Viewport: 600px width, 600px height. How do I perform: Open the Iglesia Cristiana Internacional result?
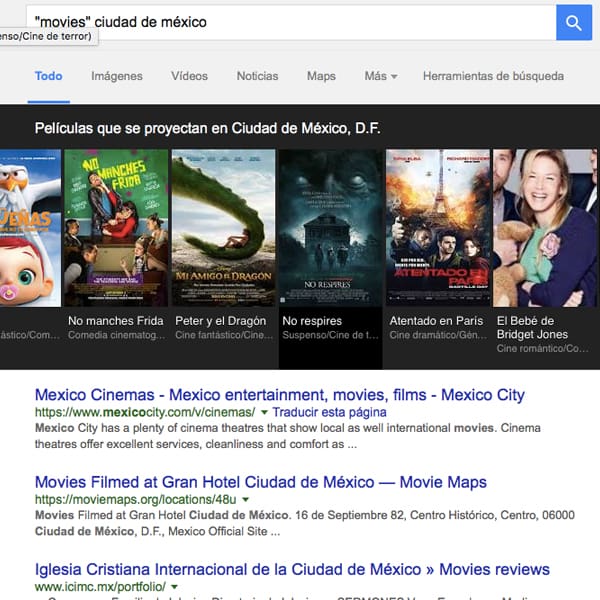click(292, 569)
